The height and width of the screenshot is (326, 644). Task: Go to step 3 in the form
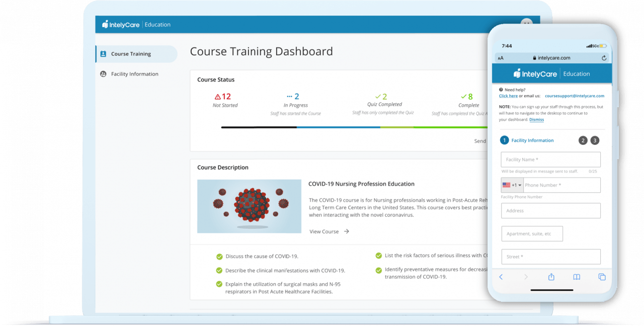595,140
